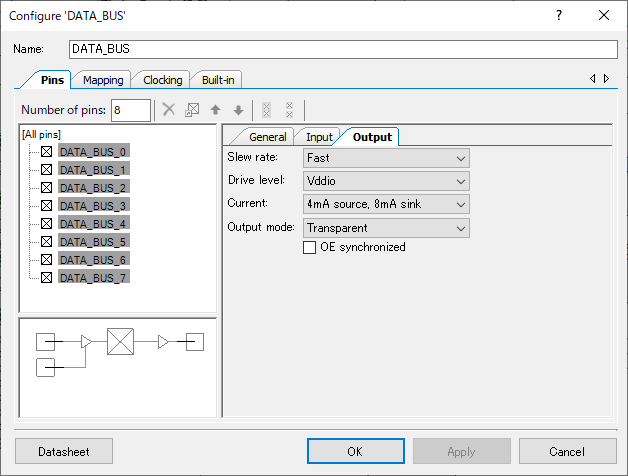Click the add/duplicate pin toolbar icon
This screenshot has width=628, height=476.
[192, 109]
